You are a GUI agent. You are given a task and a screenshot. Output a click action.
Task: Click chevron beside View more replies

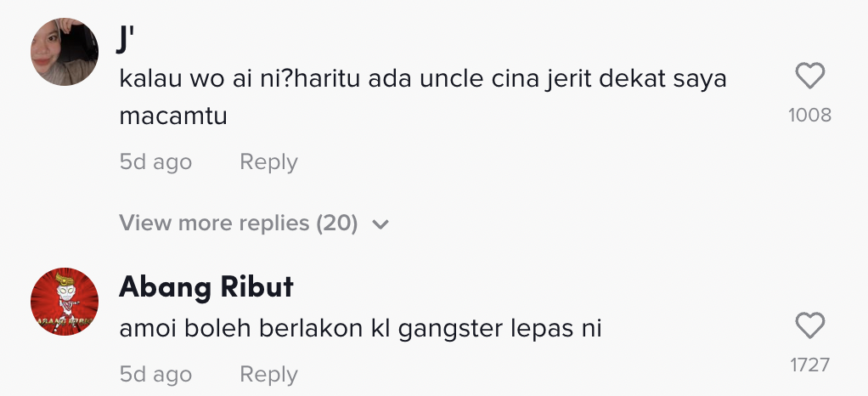tap(380, 224)
